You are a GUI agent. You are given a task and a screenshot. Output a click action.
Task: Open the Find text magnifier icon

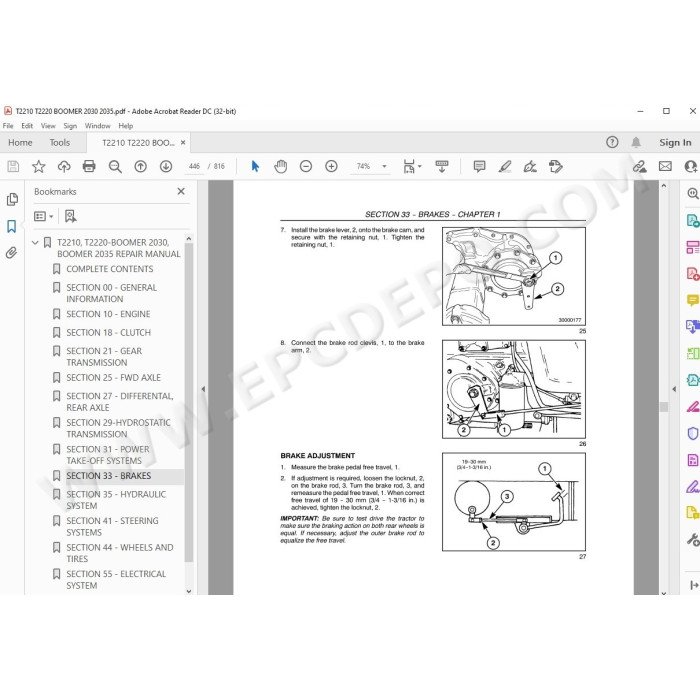click(x=115, y=167)
